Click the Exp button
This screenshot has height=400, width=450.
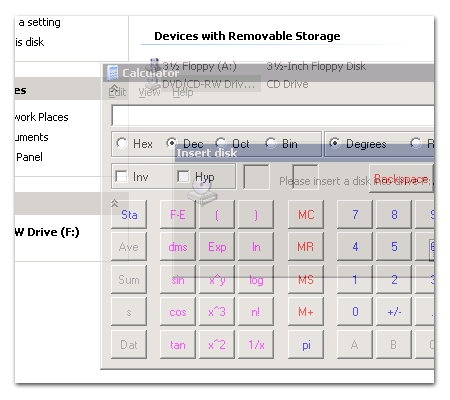(x=217, y=247)
